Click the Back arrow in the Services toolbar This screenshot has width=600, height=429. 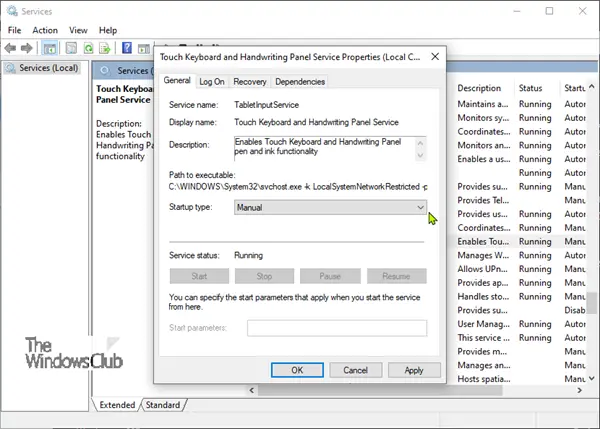tap(10, 48)
